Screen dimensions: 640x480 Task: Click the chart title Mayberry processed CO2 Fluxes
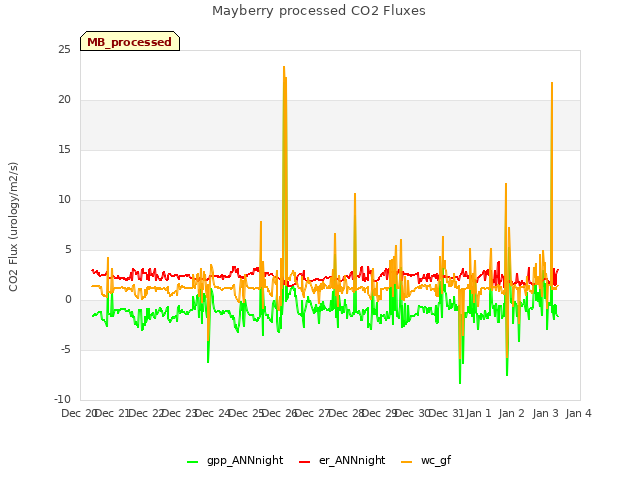[x=319, y=11]
